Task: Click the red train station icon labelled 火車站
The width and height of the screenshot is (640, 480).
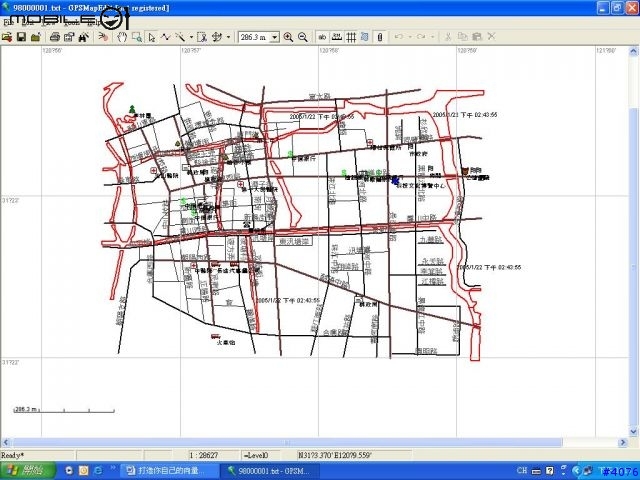Action: (x=216, y=336)
